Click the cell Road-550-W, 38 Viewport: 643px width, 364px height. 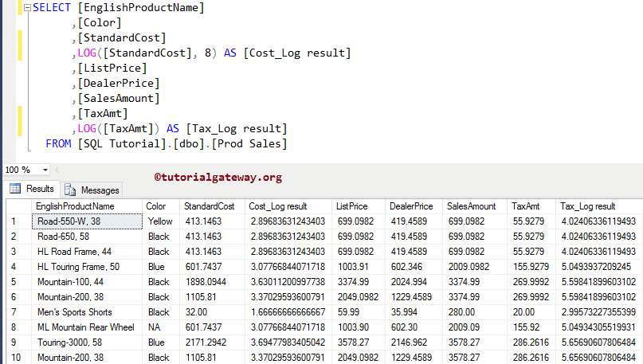pyautogui.click(x=87, y=221)
